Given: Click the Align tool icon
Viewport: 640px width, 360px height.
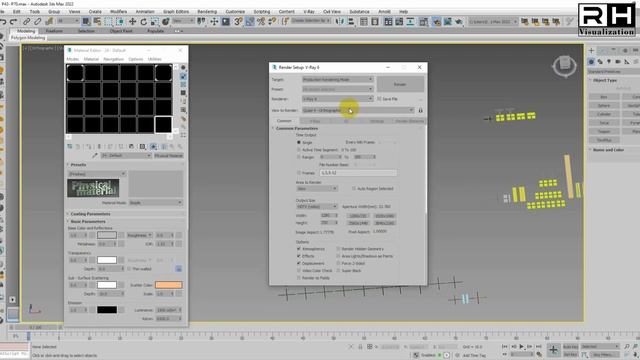Looking at the screenshot, I should coord(351,22).
